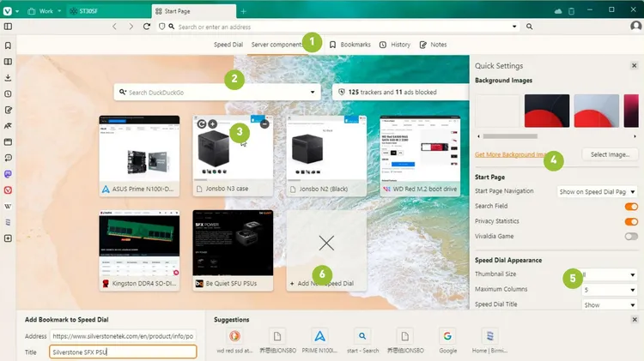
Task: Open the Translate panel
Action: [8, 126]
